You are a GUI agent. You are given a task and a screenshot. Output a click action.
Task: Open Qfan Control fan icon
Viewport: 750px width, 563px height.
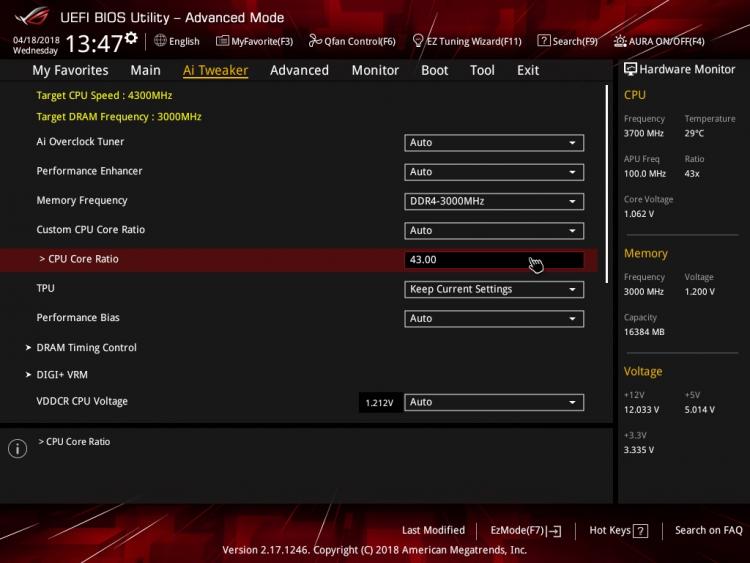pyautogui.click(x=315, y=41)
